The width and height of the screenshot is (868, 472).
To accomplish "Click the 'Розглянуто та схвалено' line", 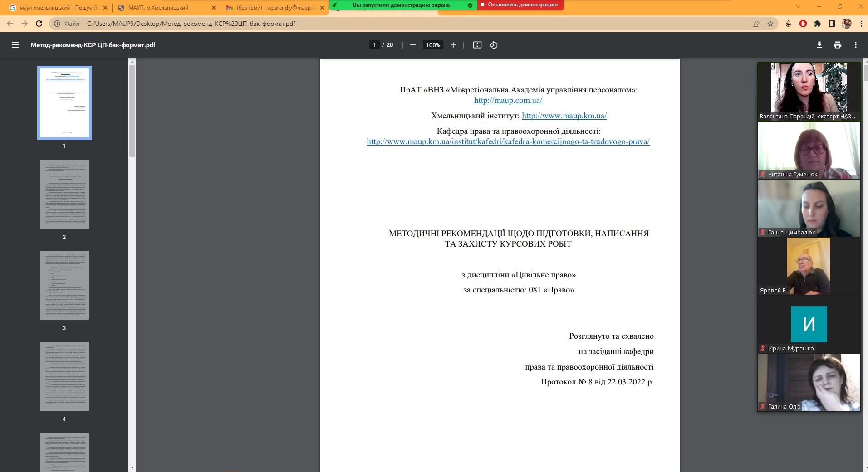I will pos(611,336).
